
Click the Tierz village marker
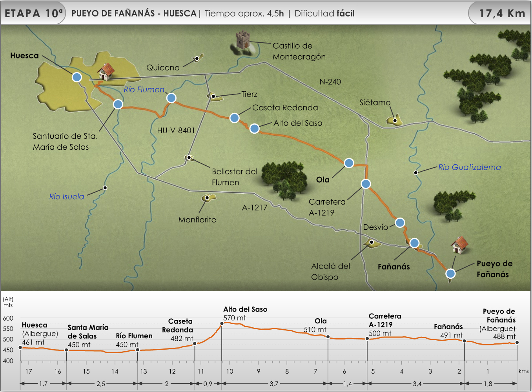pyautogui.click(x=213, y=96)
